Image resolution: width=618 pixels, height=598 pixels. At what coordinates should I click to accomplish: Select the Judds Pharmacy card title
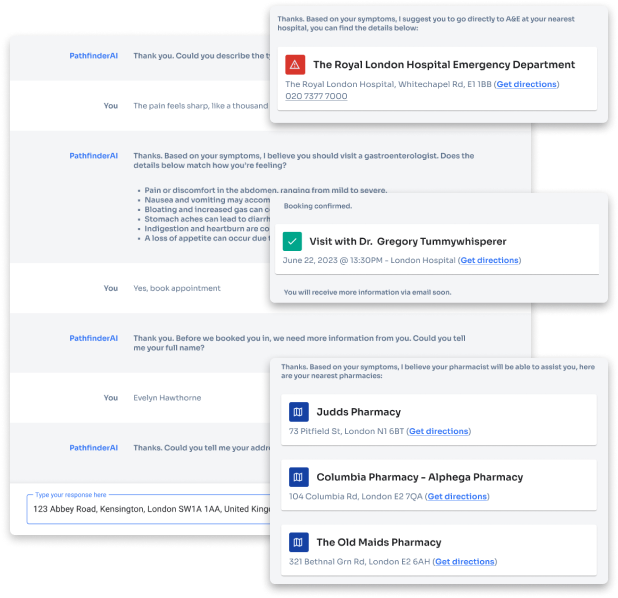point(358,412)
